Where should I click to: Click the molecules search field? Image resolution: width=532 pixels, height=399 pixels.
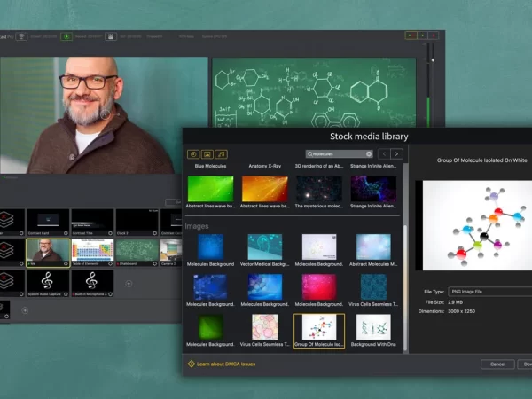(x=339, y=154)
